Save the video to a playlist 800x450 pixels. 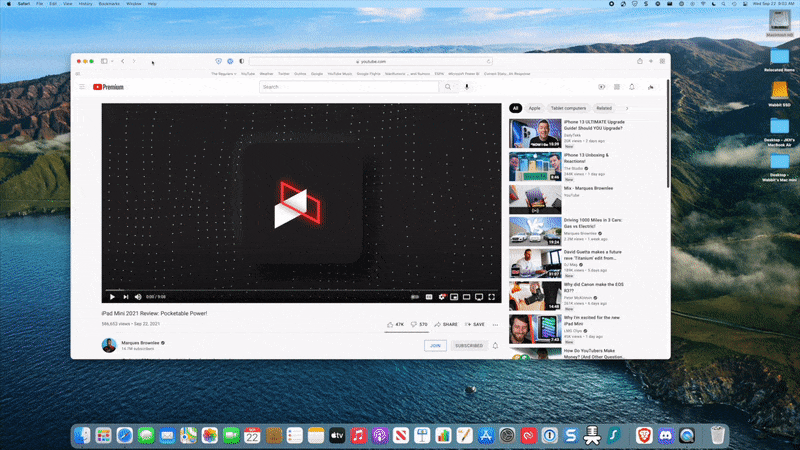coord(474,324)
